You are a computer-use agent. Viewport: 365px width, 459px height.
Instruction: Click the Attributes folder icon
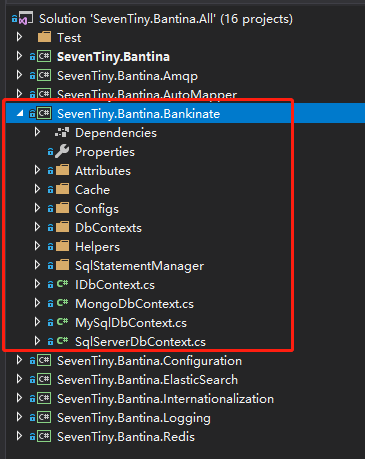[62, 170]
